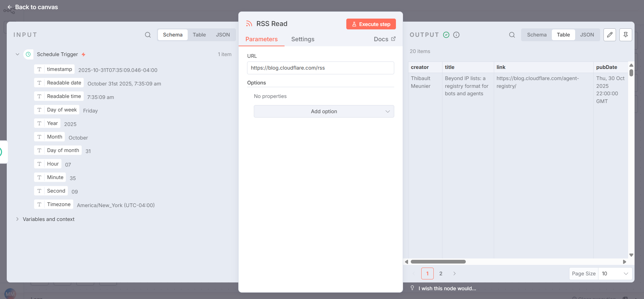The width and height of the screenshot is (644, 299).
Task: Switch output view to Schema
Action: [536, 35]
